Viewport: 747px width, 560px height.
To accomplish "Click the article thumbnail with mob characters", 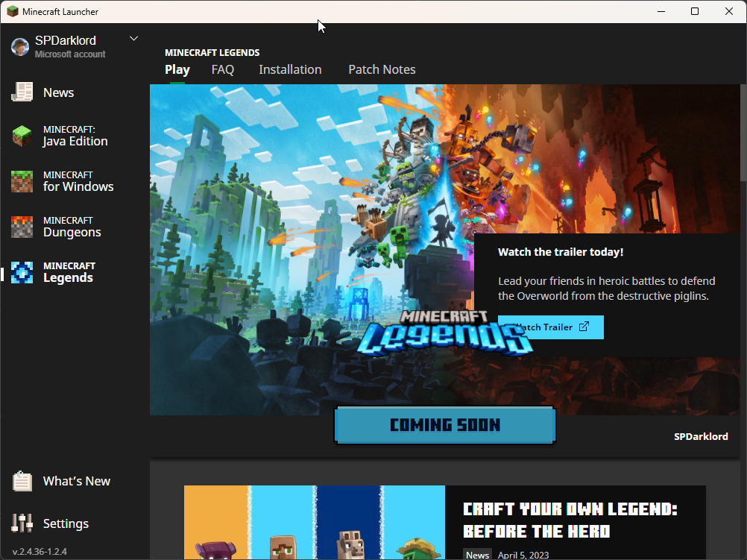I will [x=315, y=523].
